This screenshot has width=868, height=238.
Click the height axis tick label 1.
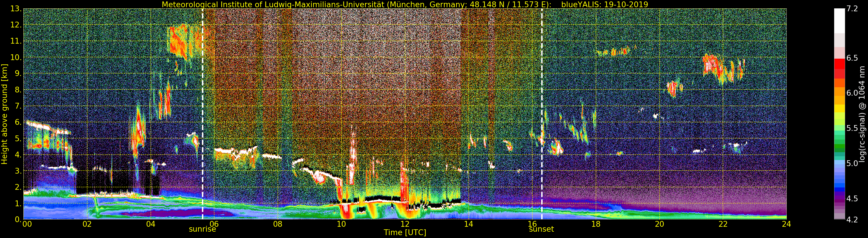(19, 203)
